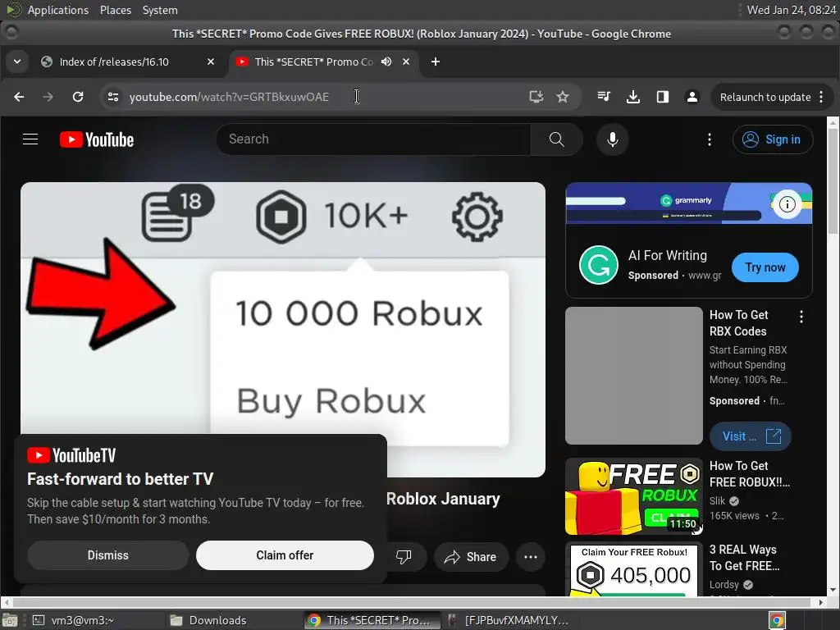The height and width of the screenshot is (630, 840).
Task: Open How To Get FREE ROBUX video thumbnail
Action: 634,496
